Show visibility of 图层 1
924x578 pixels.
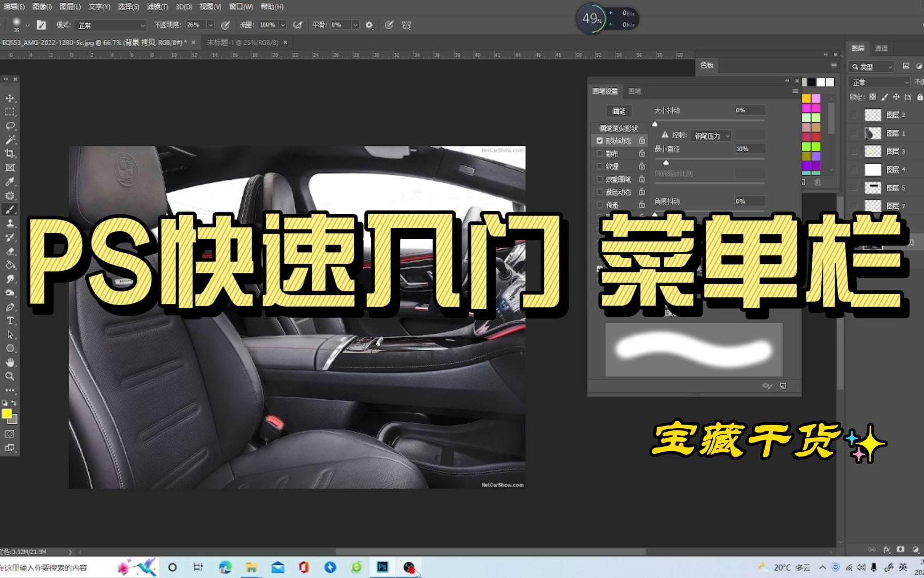pyautogui.click(x=854, y=133)
